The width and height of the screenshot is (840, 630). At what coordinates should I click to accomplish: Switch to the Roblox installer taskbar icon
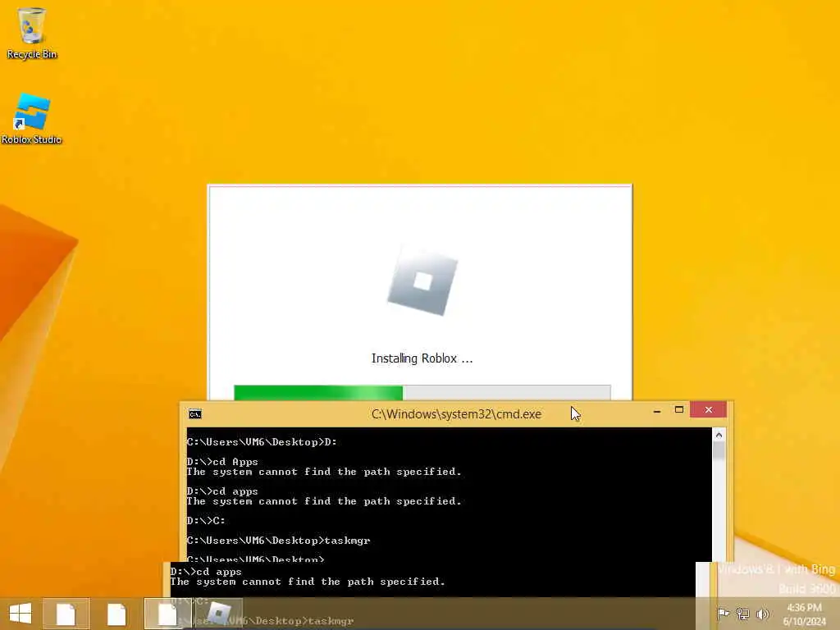pyautogui.click(x=218, y=614)
